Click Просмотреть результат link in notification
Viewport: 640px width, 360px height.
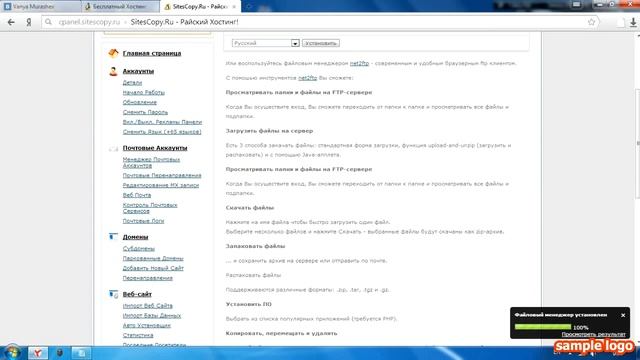593,334
